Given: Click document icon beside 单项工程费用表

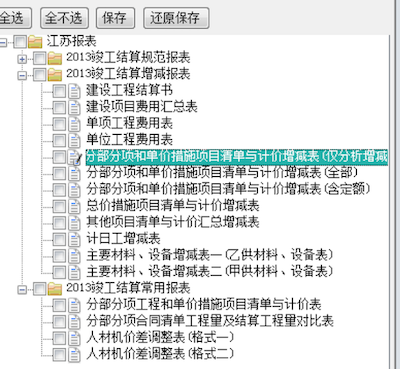Looking at the screenshot, I should click(74, 124).
